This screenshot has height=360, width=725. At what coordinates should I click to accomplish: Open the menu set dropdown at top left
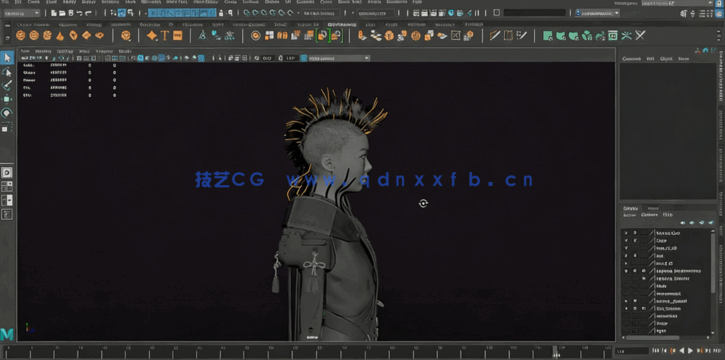(21, 13)
